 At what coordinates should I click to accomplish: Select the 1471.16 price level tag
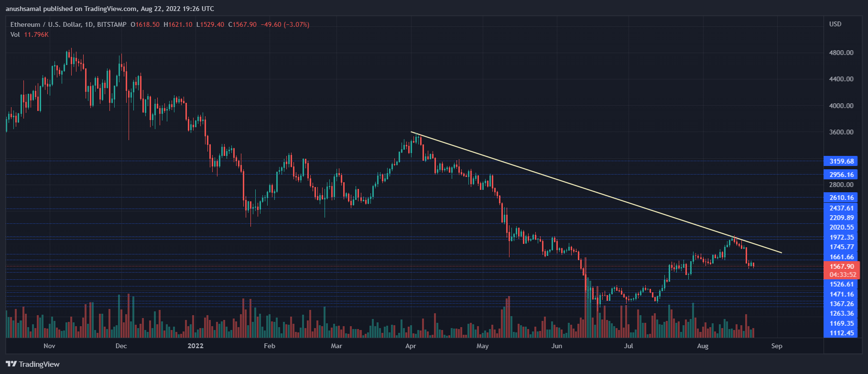coord(841,294)
